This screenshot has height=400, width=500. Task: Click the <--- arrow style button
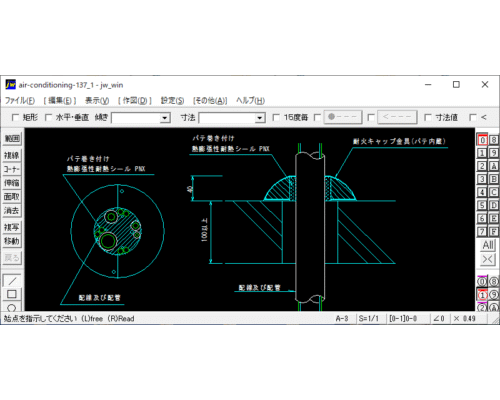click(397, 117)
